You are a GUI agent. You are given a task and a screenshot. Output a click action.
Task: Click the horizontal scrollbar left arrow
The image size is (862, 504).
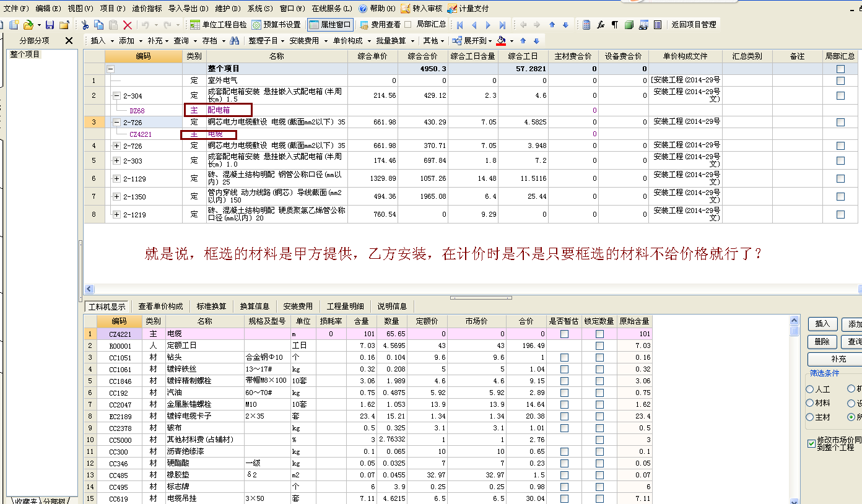click(x=89, y=289)
